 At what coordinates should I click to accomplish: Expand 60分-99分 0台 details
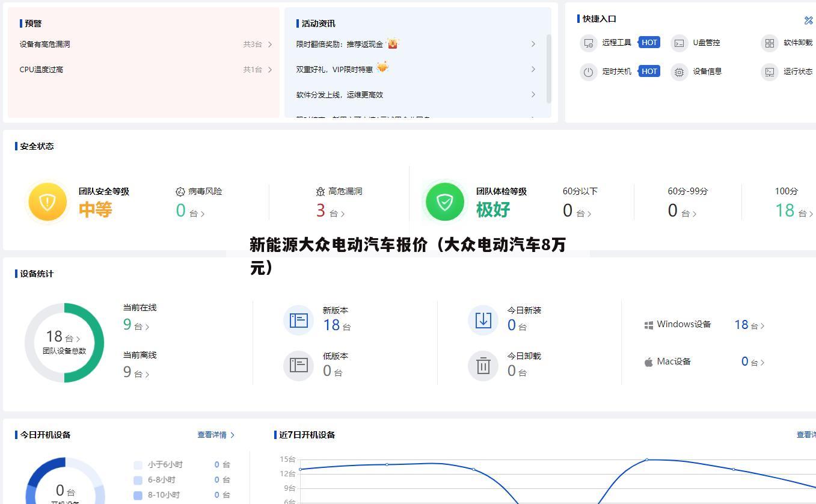click(x=682, y=211)
